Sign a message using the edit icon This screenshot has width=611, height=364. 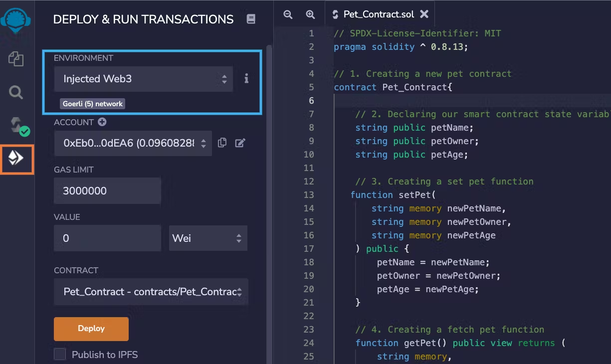point(240,143)
